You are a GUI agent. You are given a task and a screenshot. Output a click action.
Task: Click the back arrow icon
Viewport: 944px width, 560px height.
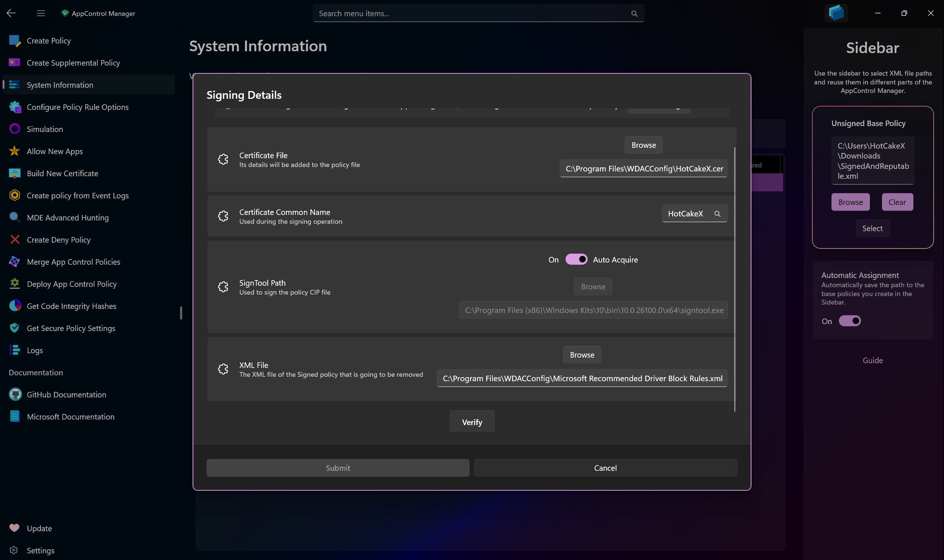coord(11,13)
